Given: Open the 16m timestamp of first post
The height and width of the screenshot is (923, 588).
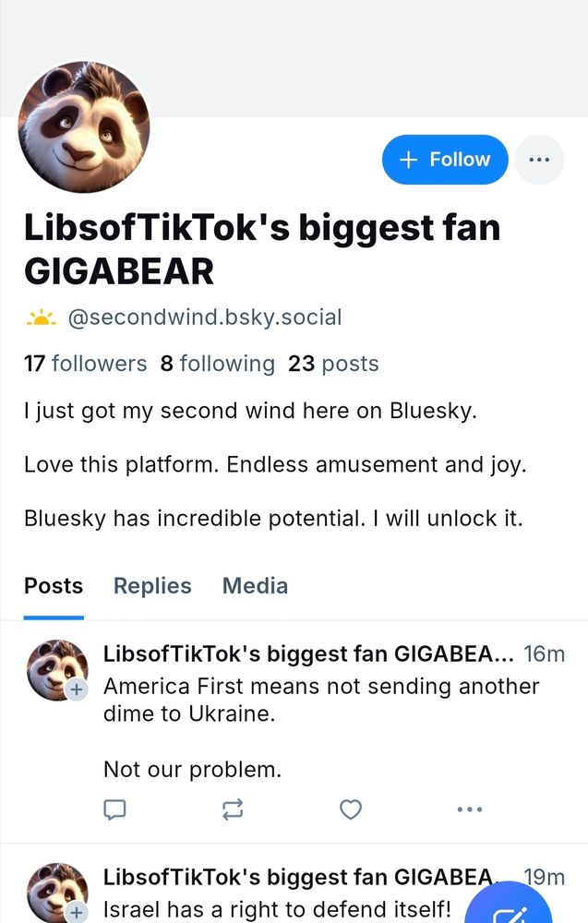Looking at the screenshot, I should (544, 654).
